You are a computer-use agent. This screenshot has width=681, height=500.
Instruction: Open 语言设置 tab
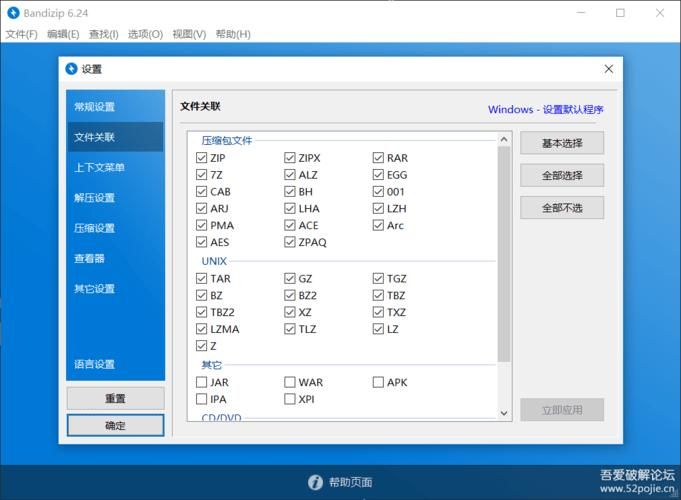tap(116, 364)
